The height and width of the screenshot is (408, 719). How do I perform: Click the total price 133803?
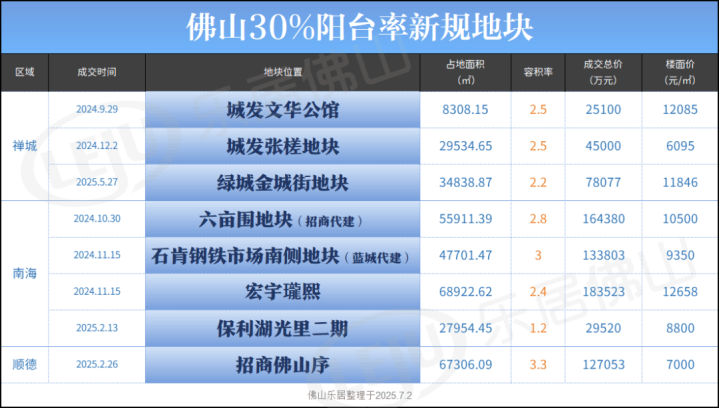click(x=603, y=255)
